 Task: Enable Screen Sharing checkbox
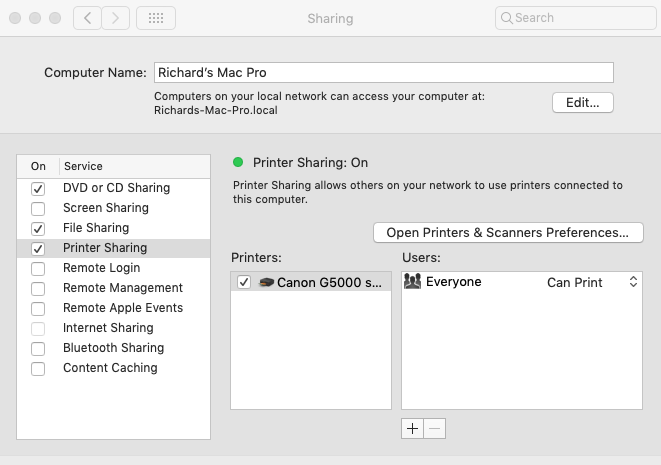point(38,208)
